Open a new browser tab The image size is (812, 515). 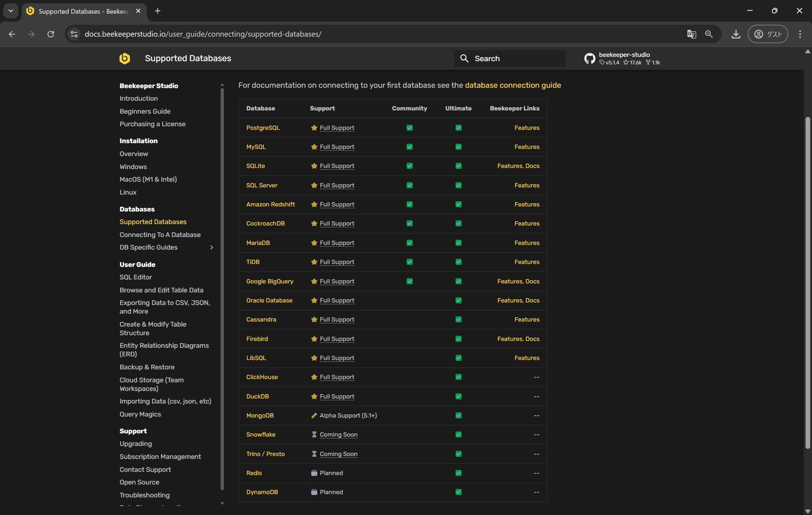(x=158, y=11)
